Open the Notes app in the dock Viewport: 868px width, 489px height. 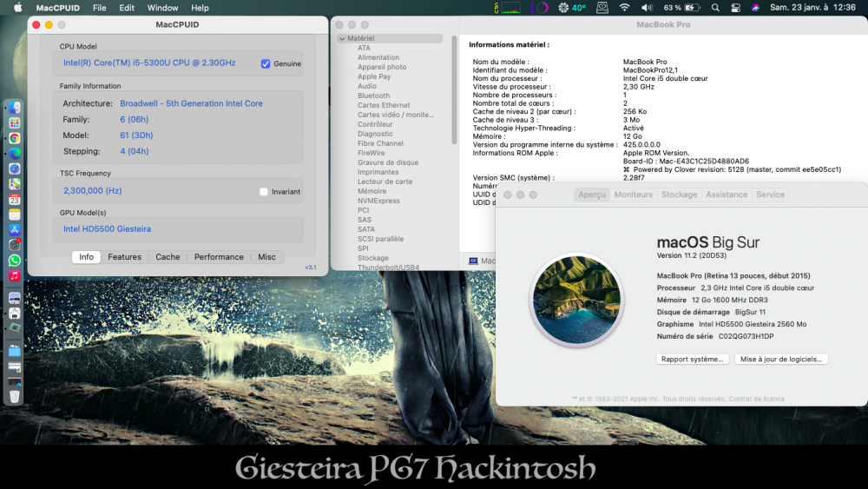coord(15,215)
